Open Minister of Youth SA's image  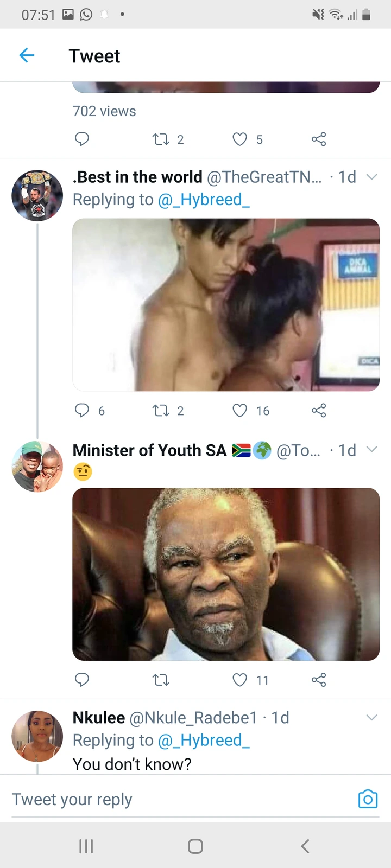tap(226, 574)
